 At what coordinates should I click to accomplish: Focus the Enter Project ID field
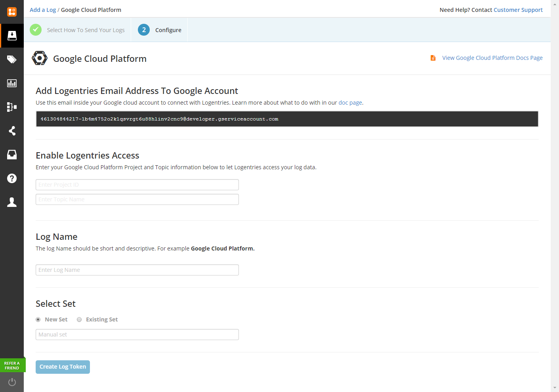pyautogui.click(x=137, y=185)
